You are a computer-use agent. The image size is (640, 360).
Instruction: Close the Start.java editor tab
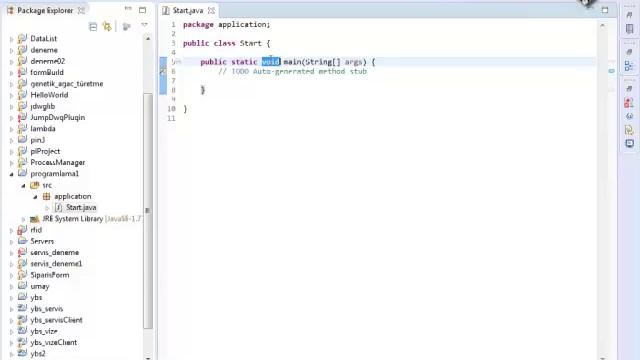click(211, 10)
